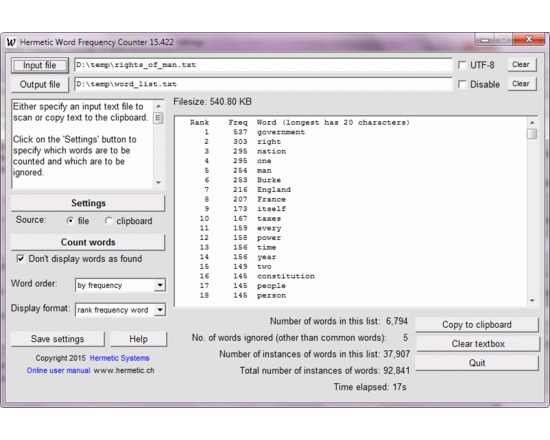Click the word 'power' in results
The width and height of the screenshot is (550, 440).
[x=269, y=238]
